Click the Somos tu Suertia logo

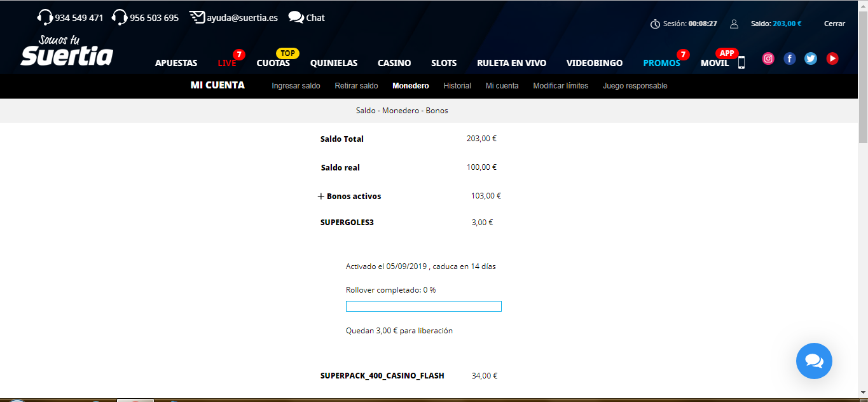(x=67, y=50)
